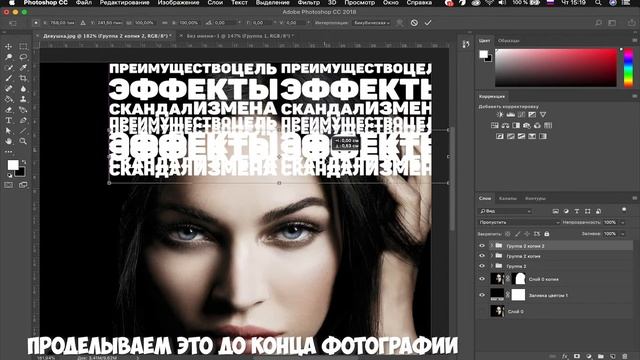Image resolution: width=640 pixels, height=360 pixels.
Task: Select the History Brush tool
Action: 23,110
